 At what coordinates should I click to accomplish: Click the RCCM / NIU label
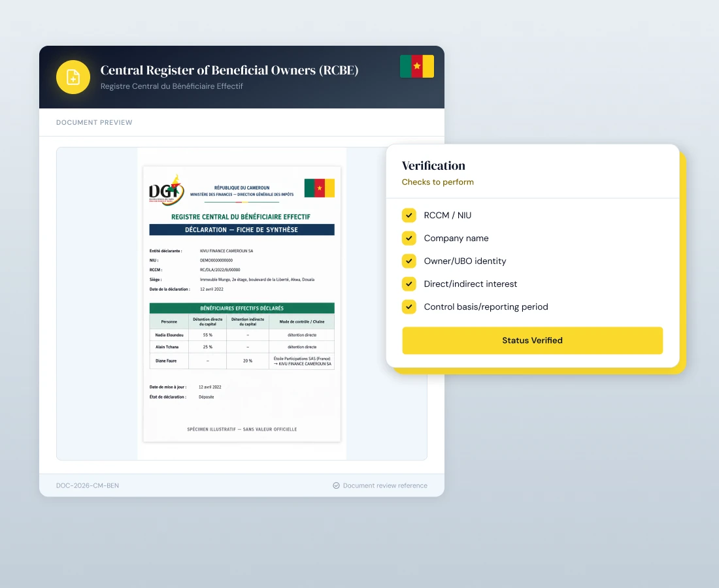[x=448, y=216]
